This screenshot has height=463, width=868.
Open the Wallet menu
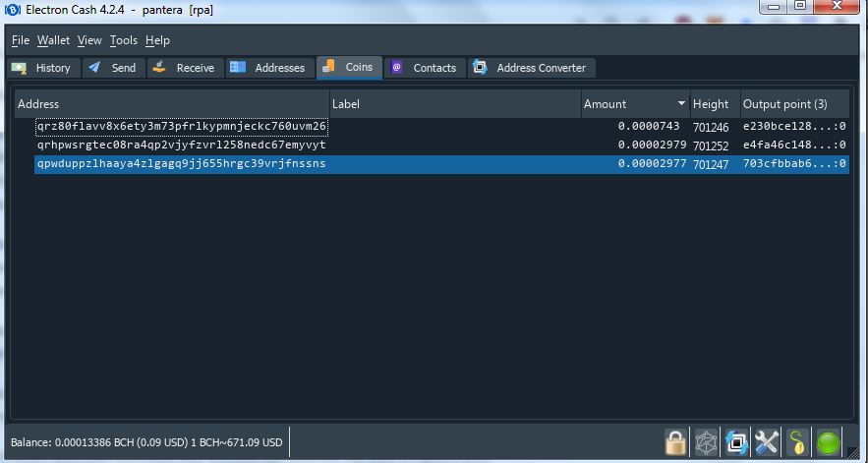point(54,40)
